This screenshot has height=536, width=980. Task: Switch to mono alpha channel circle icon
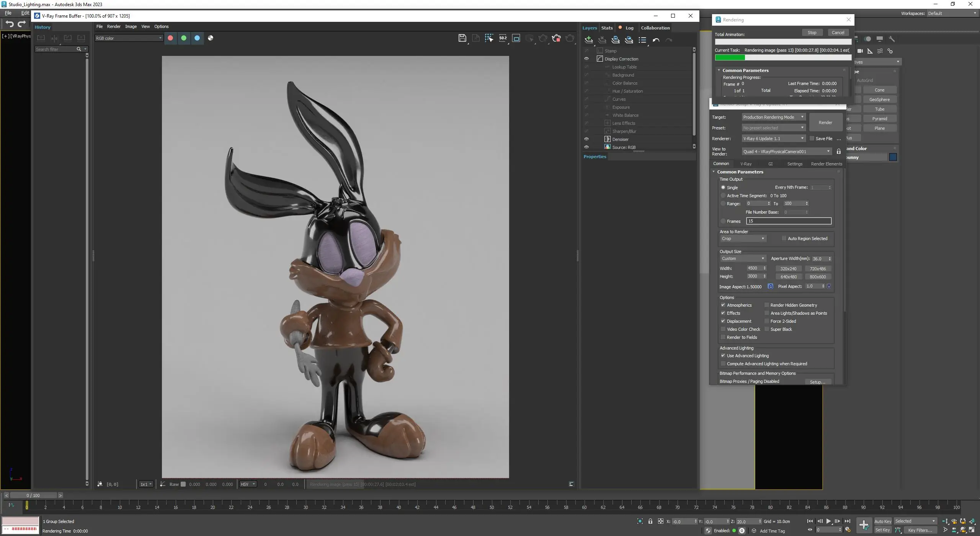(211, 38)
